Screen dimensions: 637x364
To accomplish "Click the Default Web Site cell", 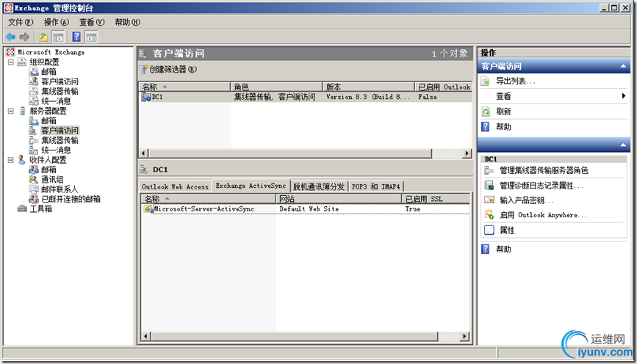I will click(309, 209).
